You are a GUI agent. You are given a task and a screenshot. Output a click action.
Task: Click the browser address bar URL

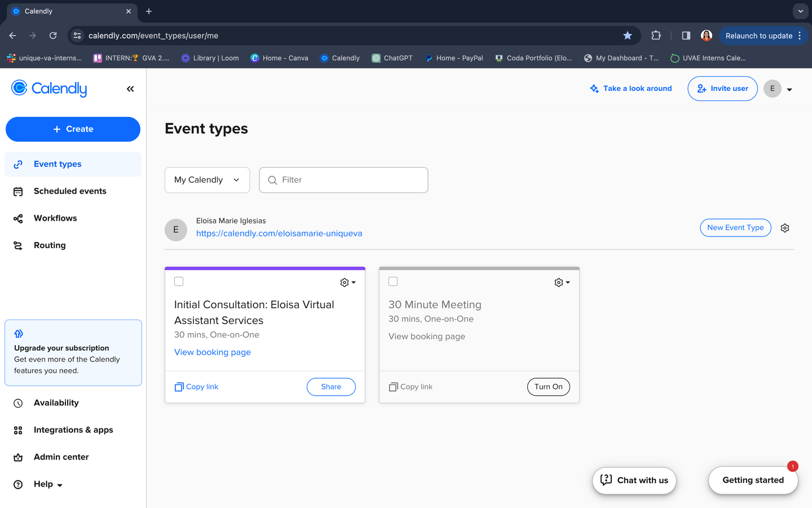(x=153, y=36)
